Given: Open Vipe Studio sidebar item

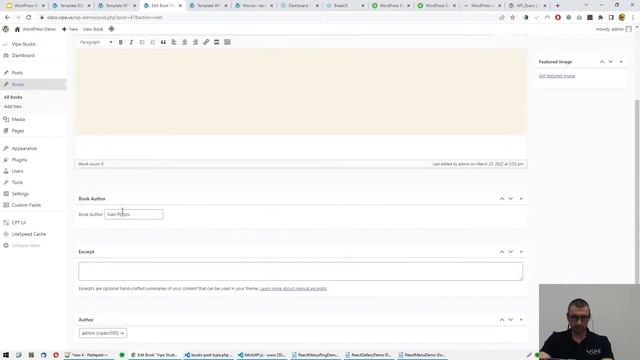Looking at the screenshot, I should pyautogui.click(x=23, y=44).
